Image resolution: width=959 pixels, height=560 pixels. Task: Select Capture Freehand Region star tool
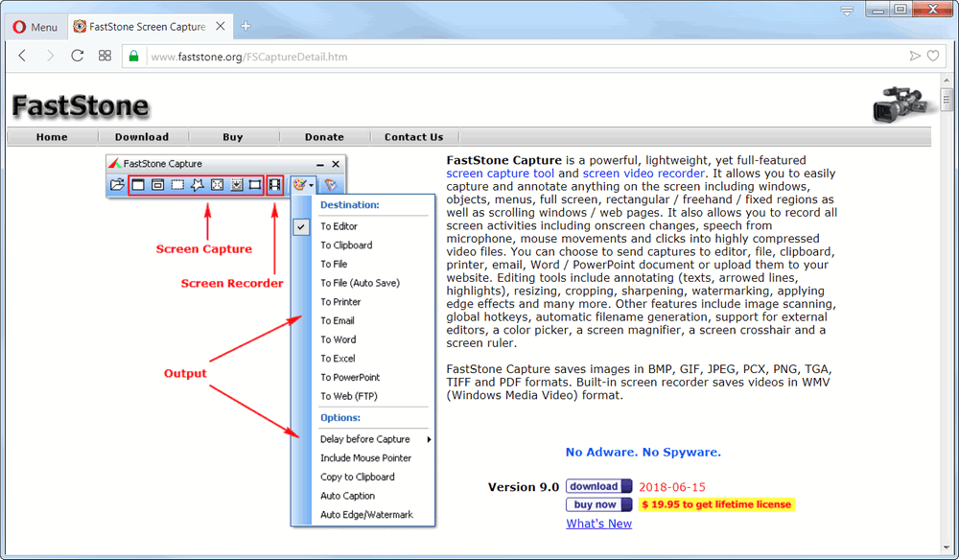[197, 185]
